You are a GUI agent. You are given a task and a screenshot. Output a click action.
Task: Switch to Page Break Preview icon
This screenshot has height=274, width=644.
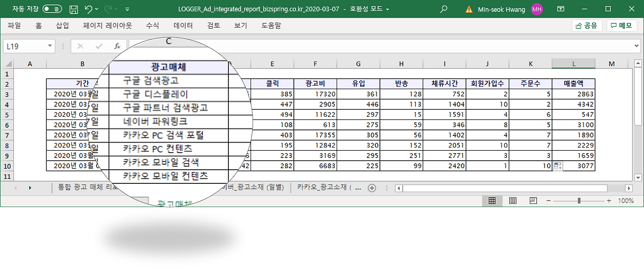tap(533, 200)
